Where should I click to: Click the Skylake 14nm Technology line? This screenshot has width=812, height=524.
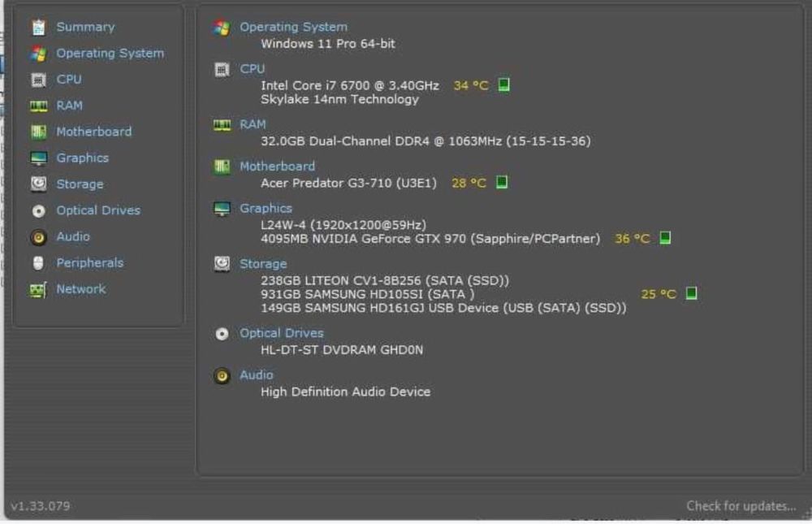coord(339,99)
